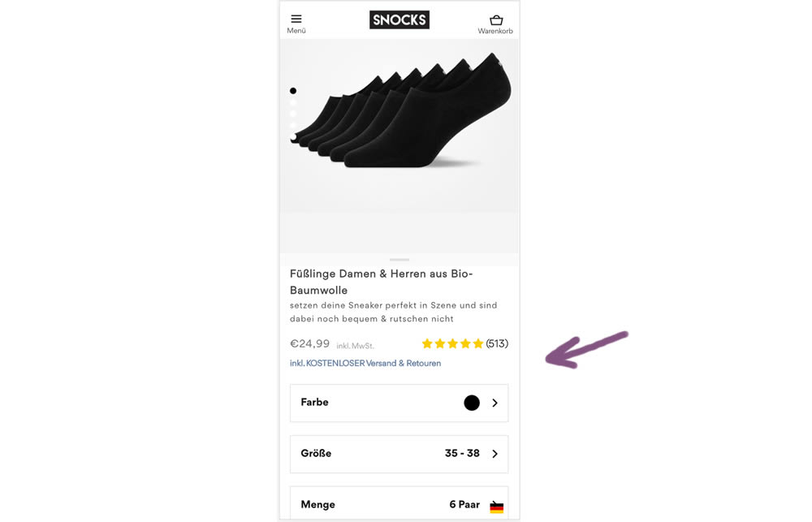Open the (513) reviews count
Screen dimensions: 812x522
pos(497,343)
